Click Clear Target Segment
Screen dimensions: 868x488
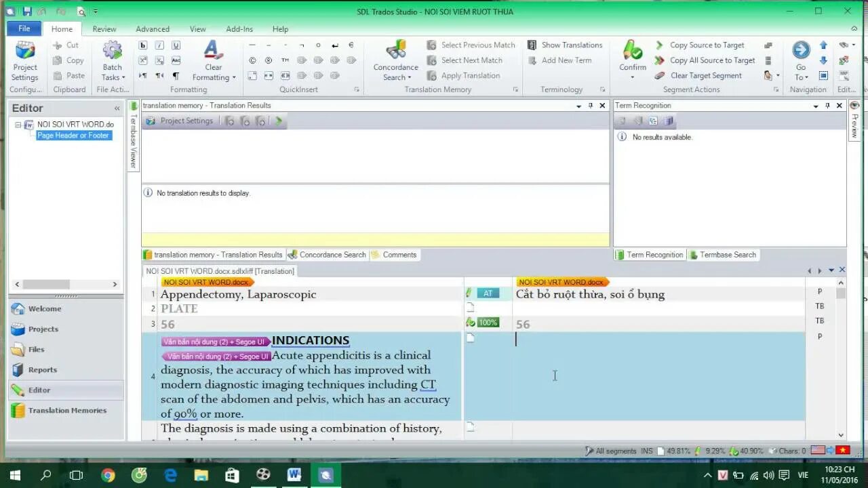pyautogui.click(x=698, y=75)
